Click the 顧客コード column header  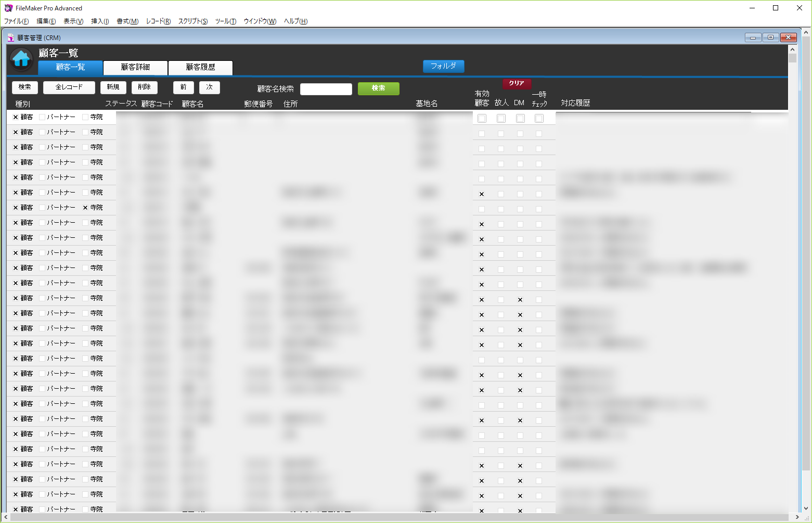(157, 104)
